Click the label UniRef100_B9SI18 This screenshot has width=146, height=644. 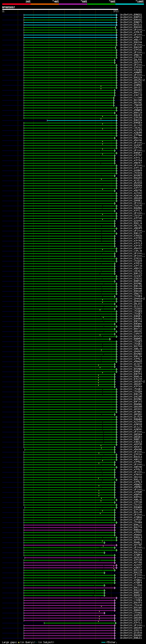pyautogui.click(x=131, y=570)
